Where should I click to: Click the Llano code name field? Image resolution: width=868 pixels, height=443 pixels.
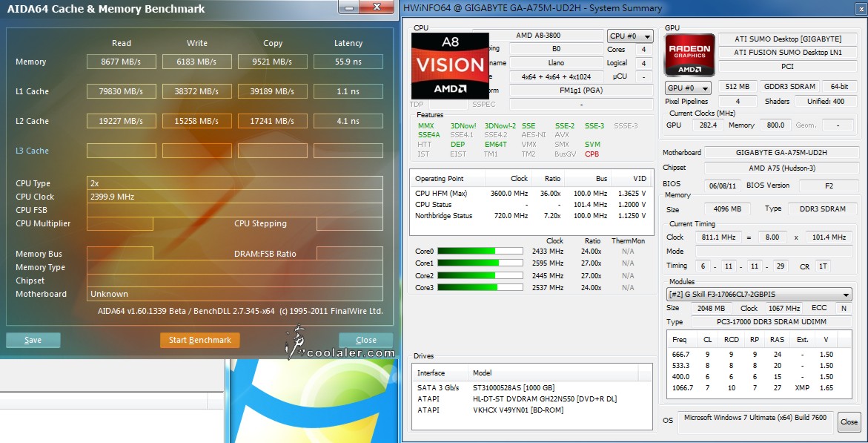557,63
